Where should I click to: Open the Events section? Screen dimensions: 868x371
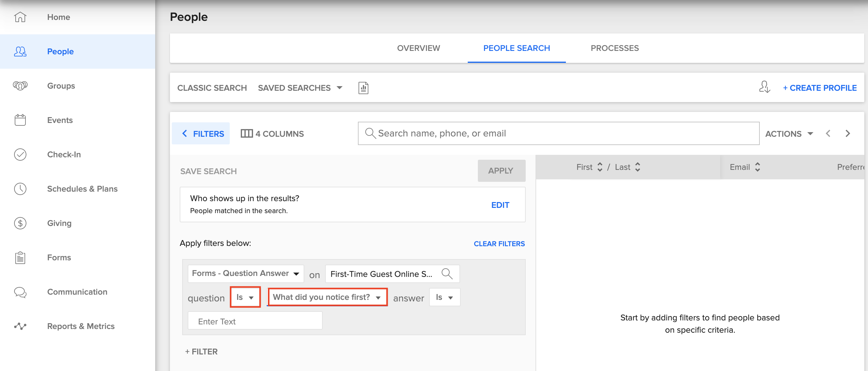point(60,120)
